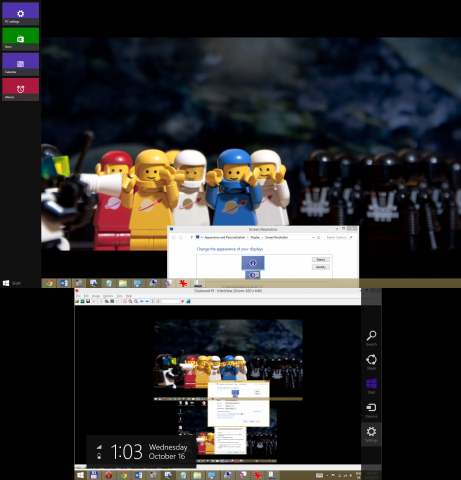This screenshot has width=461, height=480.
Task: Click the Start button on upper taskbar
Action: [12, 283]
